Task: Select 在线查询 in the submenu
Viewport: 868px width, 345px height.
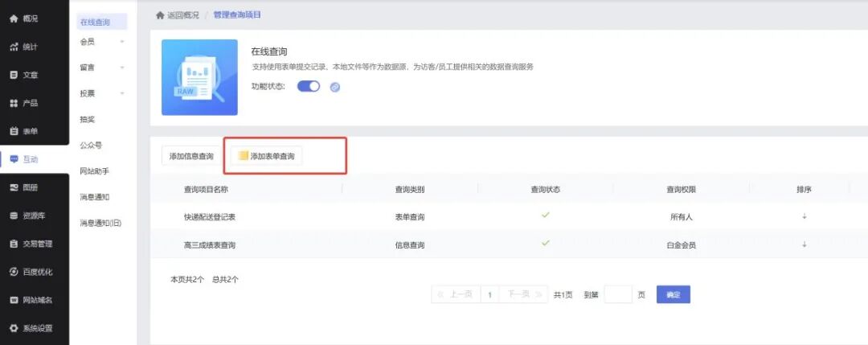Action: [x=101, y=23]
